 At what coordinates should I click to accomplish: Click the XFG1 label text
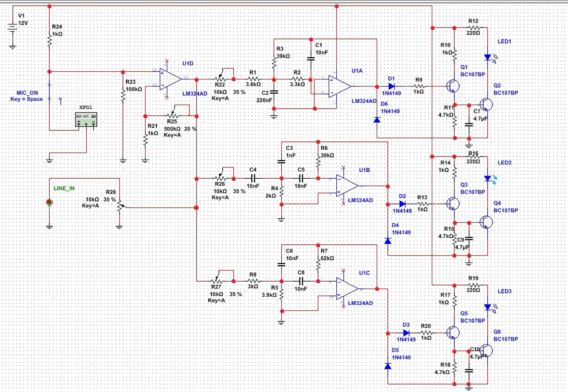click(85, 108)
